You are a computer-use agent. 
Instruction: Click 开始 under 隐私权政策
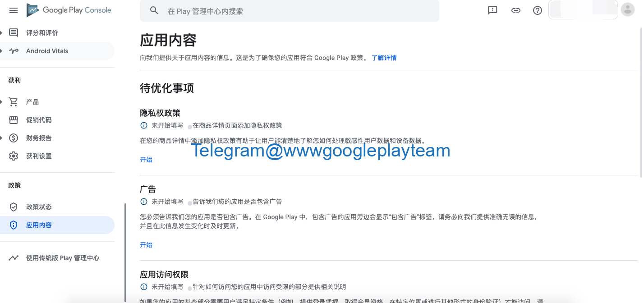click(146, 160)
